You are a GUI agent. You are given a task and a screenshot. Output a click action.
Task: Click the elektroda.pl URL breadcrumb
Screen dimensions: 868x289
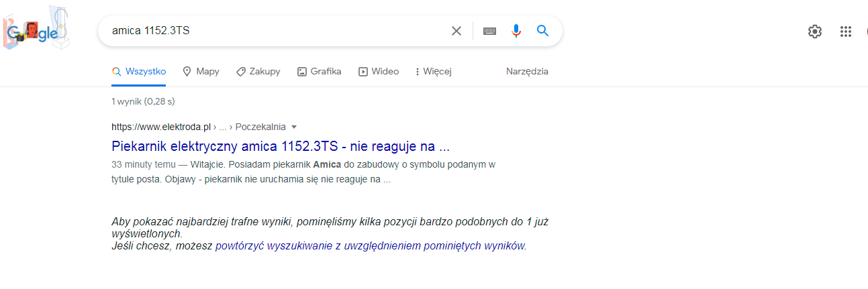click(x=161, y=127)
